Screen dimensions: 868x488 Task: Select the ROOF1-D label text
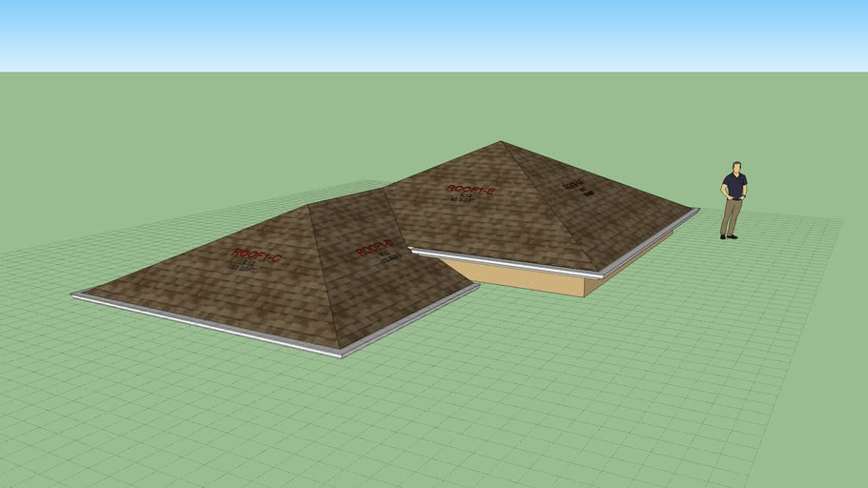tap(374, 249)
